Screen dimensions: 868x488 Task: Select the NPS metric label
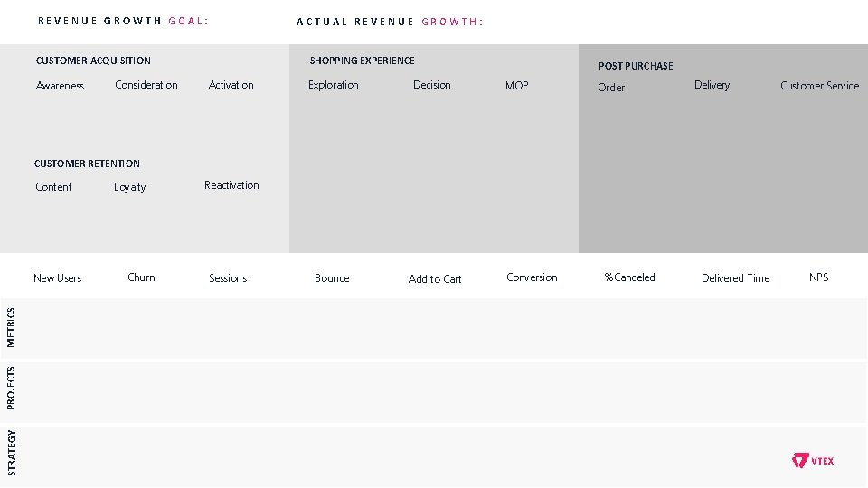coord(818,277)
